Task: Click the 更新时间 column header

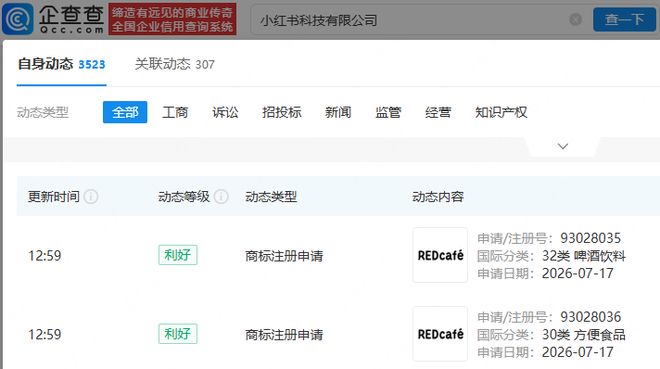Action: point(54,196)
